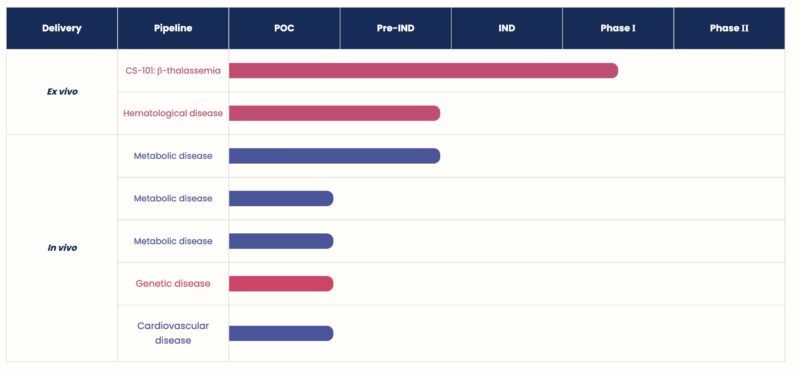Click the POC stage header
The height and width of the screenshot is (369, 800).
[284, 29]
